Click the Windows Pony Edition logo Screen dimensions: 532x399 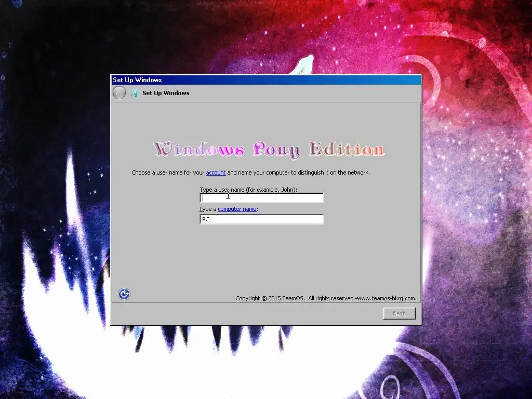click(x=269, y=150)
